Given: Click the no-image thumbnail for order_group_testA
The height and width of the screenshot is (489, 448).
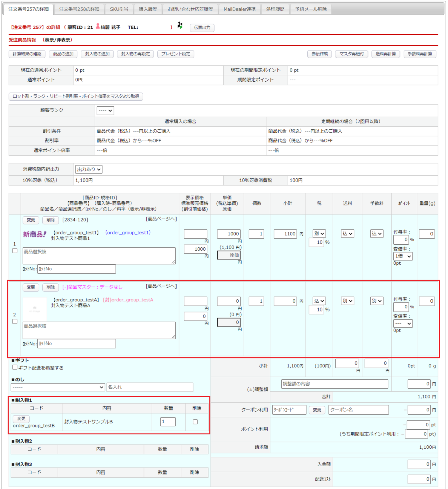Looking at the screenshot, I should pos(35,309).
